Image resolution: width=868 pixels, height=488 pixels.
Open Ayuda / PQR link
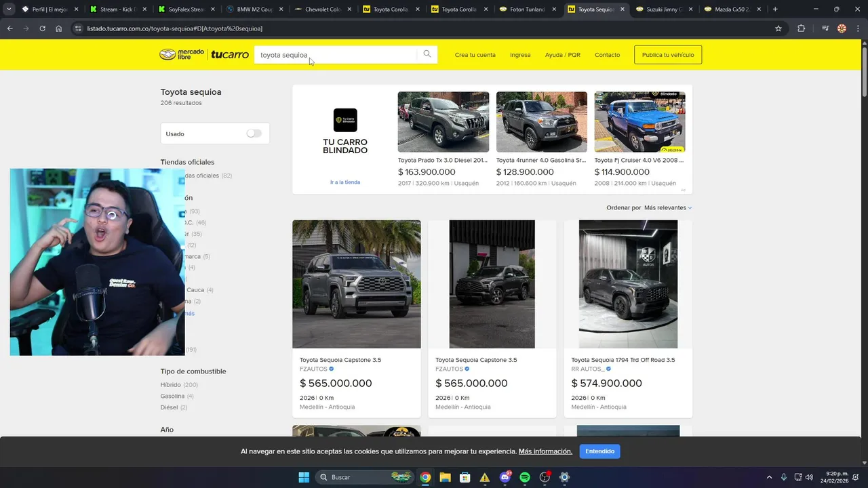[563, 55]
